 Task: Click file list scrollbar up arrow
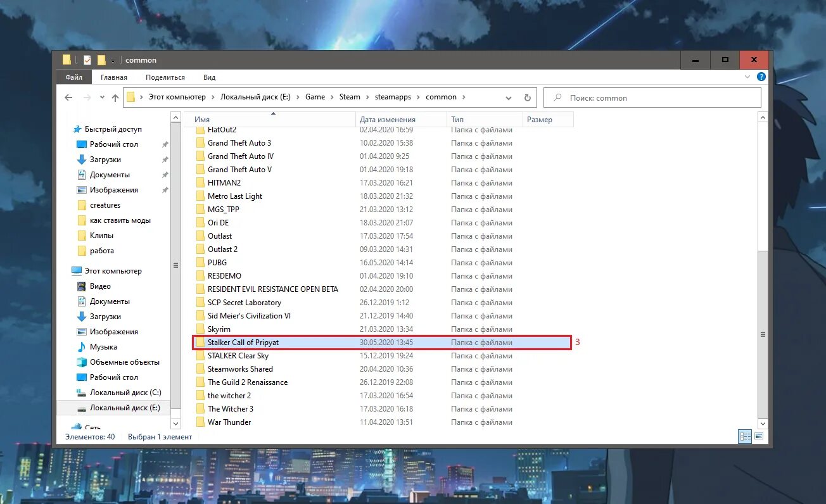coord(763,118)
